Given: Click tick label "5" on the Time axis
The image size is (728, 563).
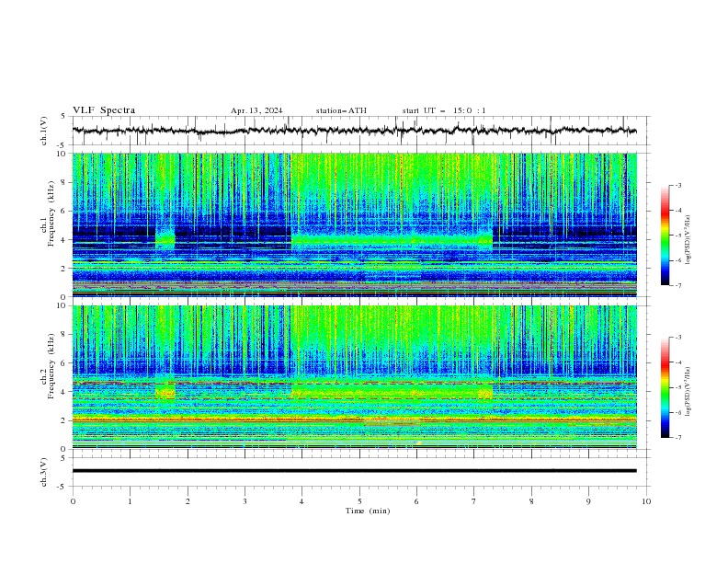Looking at the screenshot, I should coord(359,501).
